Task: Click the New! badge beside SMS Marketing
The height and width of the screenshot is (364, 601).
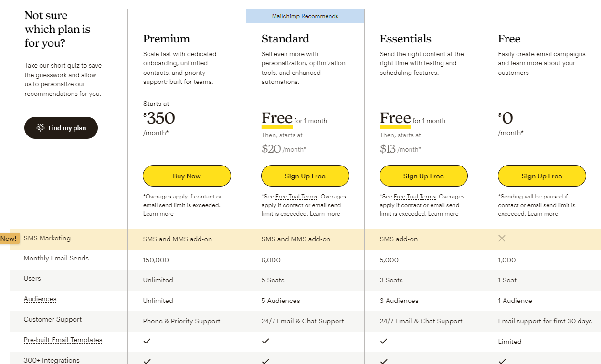Action: [x=9, y=239]
